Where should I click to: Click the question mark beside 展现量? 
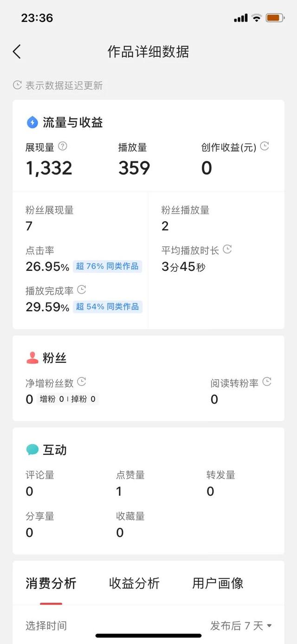(x=63, y=146)
